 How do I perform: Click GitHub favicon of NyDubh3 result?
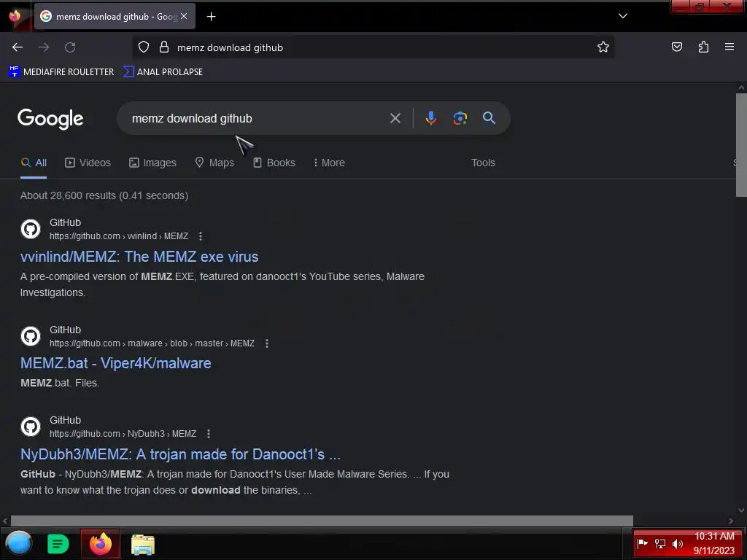click(x=31, y=427)
